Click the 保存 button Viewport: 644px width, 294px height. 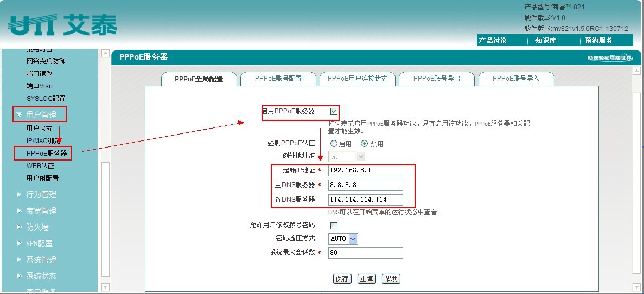(342, 279)
